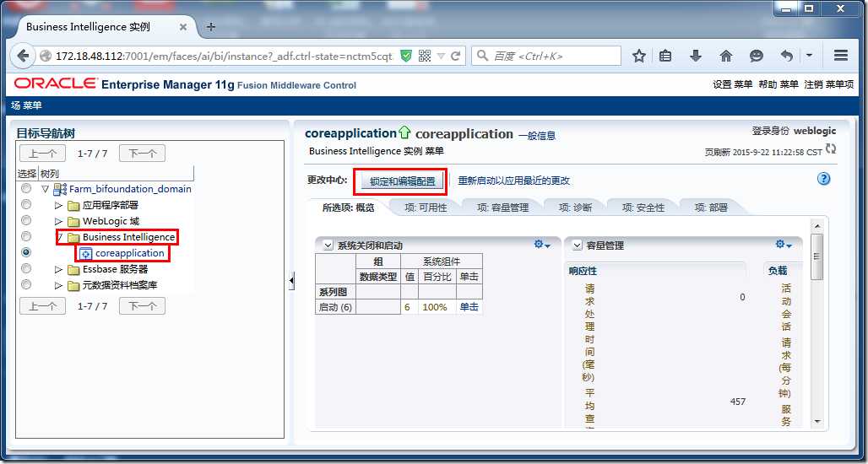Click the page refresh icon beside the timestamp
Viewport: 868px width, 464px height.
click(831, 148)
